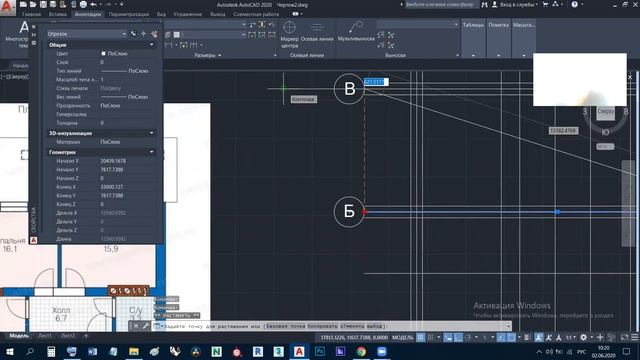
Task: Click the New drawing icon in quick access toolbar
Action: [x=23, y=4]
